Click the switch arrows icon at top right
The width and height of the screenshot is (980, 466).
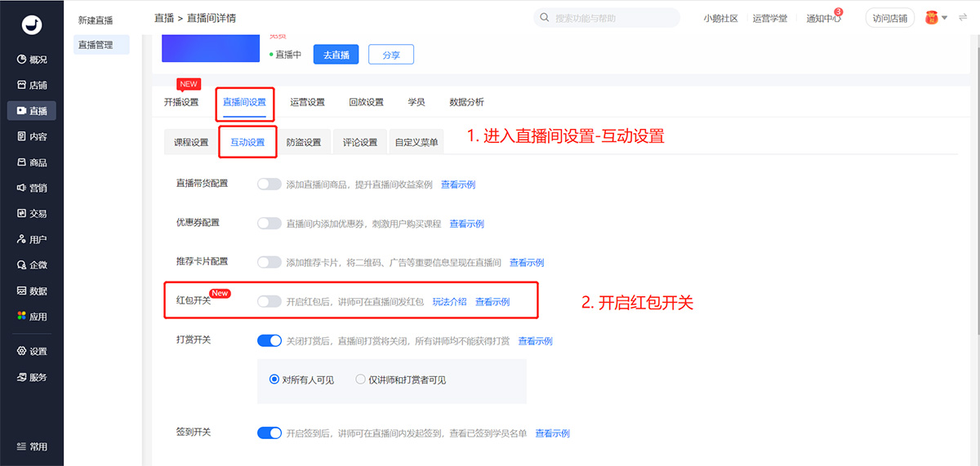point(962,18)
